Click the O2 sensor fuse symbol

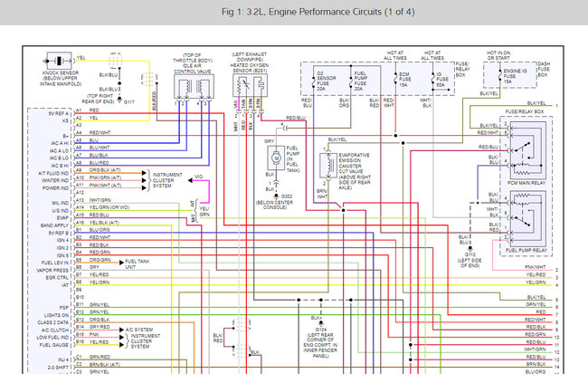314,80
